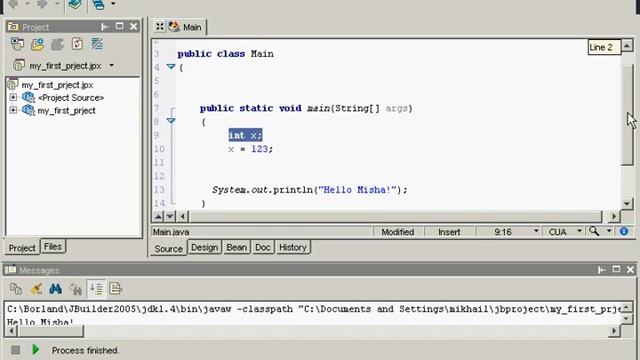
Task: Click the editor vertical scrollbar thumb
Action: [627, 115]
